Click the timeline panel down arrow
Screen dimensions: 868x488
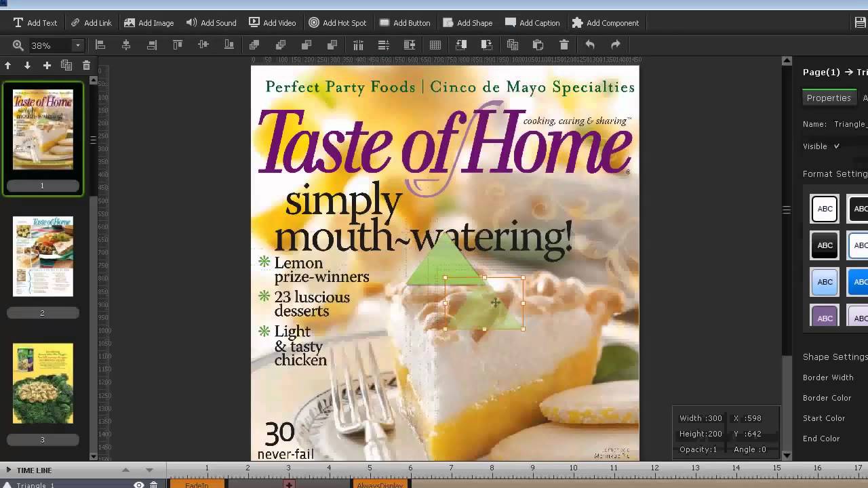tap(149, 470)
